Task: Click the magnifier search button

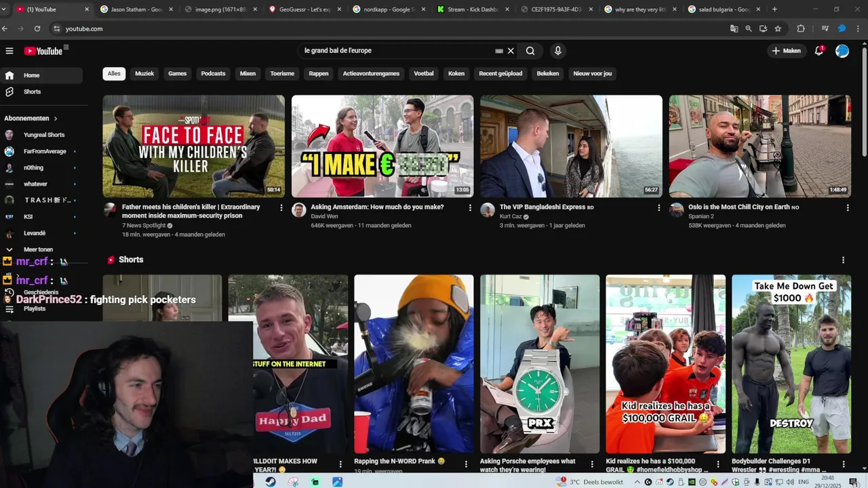Action: [x=530, y=51]
